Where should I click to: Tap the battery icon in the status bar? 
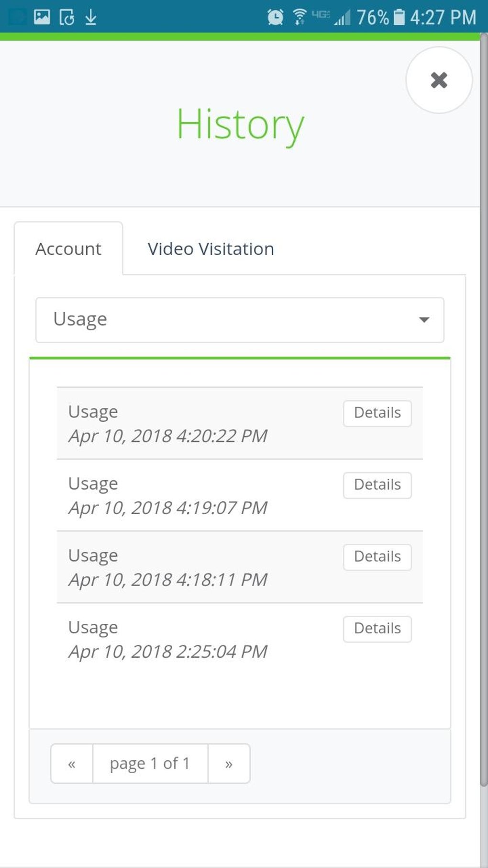[x=399, y=17]
